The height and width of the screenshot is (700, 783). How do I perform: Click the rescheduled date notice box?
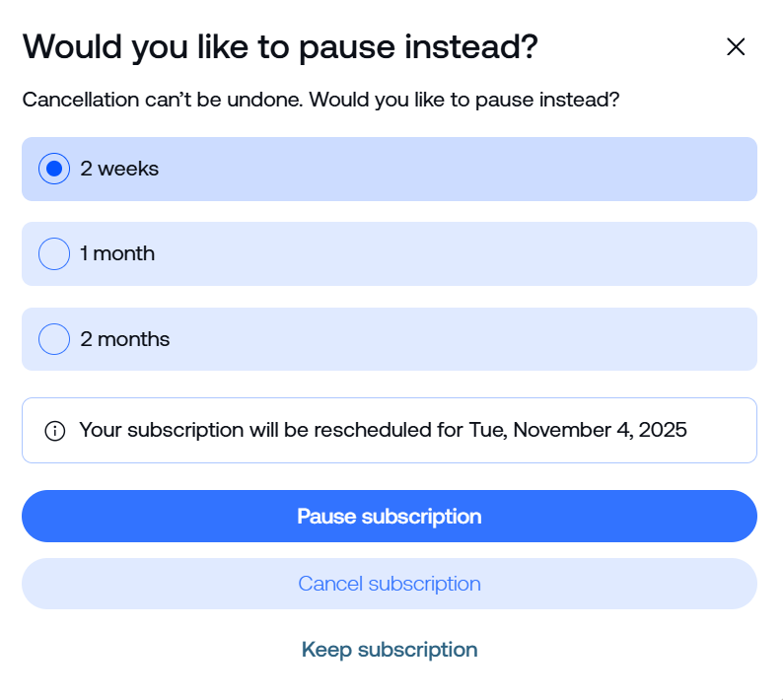(x=720, y=431)
